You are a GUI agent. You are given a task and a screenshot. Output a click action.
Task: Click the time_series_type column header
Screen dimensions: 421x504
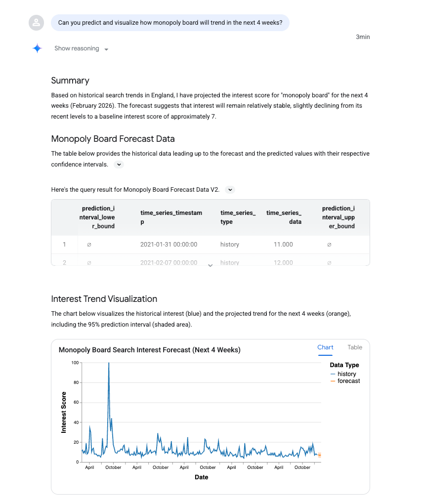click(238, 217)
